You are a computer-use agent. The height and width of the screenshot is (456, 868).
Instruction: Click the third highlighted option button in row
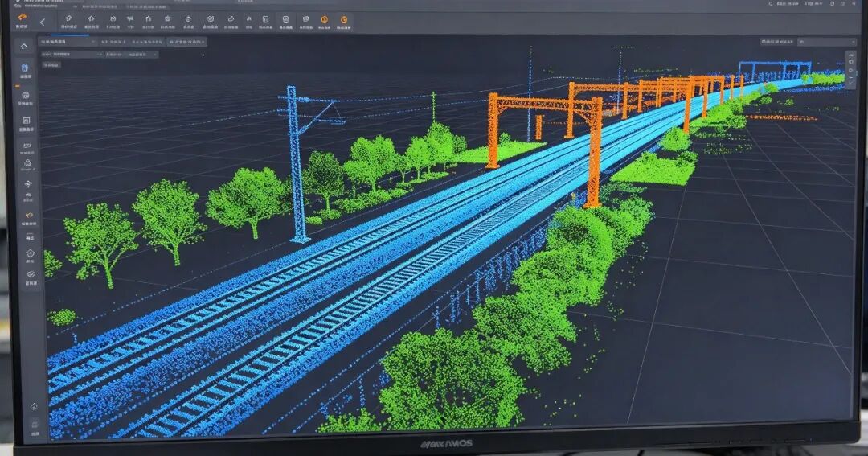point(186,42)
